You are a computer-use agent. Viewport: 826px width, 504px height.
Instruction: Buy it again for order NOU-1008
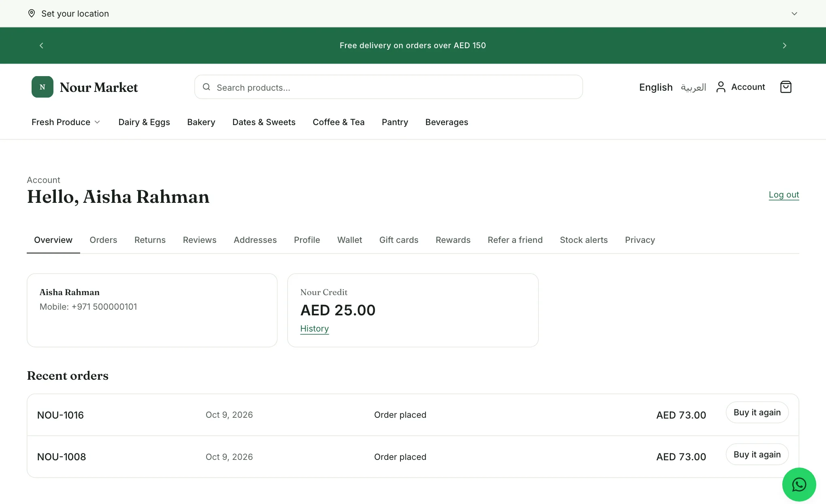coord(757,454)
